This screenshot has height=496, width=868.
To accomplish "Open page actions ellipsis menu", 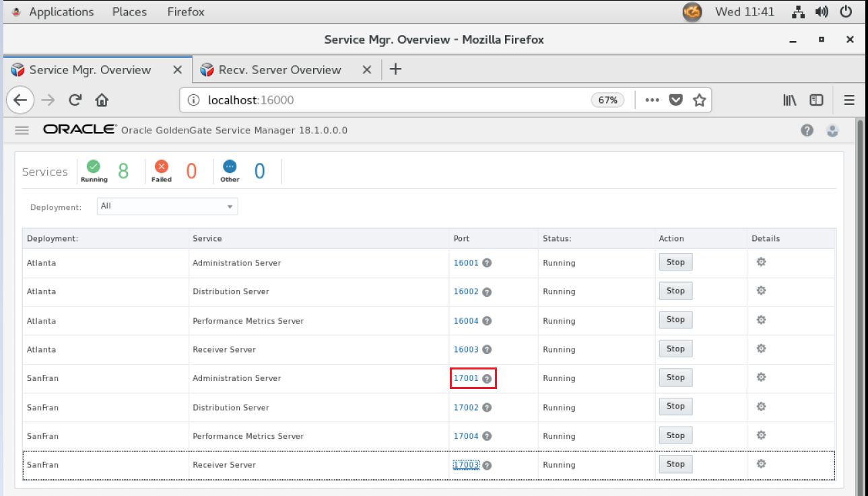I will pyautogui.click(x=652, y=100).
